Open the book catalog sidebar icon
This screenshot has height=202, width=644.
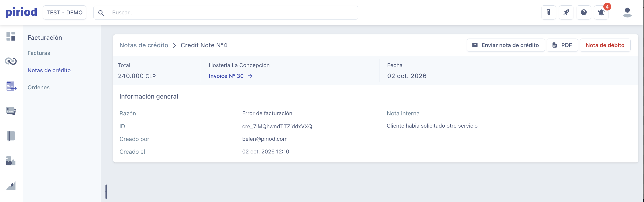pyautogui.click(x=11, y=136)
